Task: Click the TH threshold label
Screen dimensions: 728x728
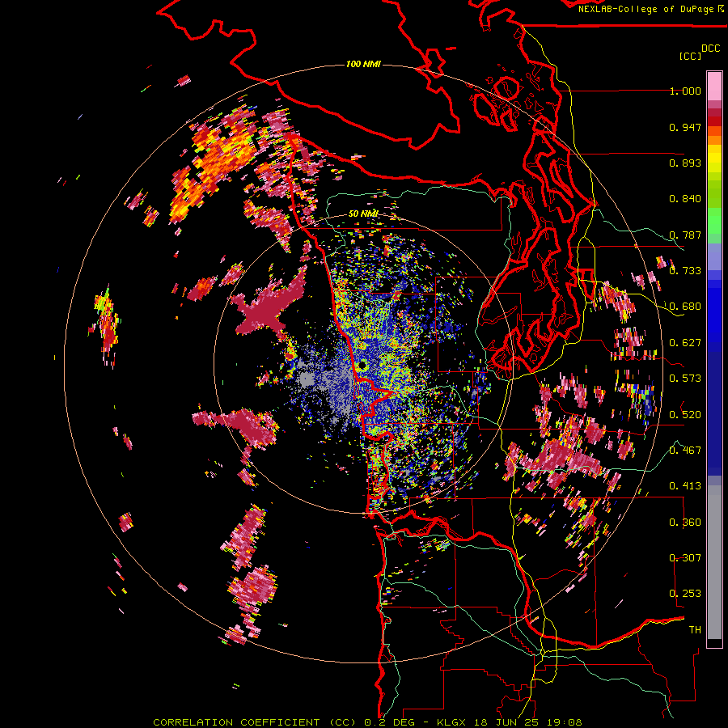Action: (x=695, y=630)
